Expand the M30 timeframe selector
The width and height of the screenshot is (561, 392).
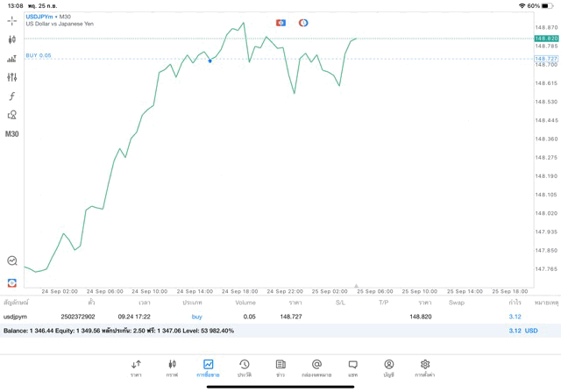pos(11,134)
